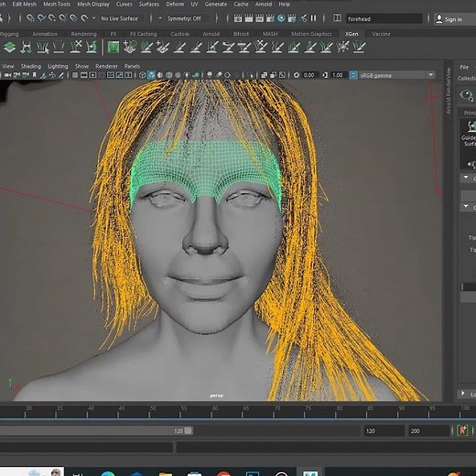Open Maya from the Windows taskbar

tap(310, 472)
